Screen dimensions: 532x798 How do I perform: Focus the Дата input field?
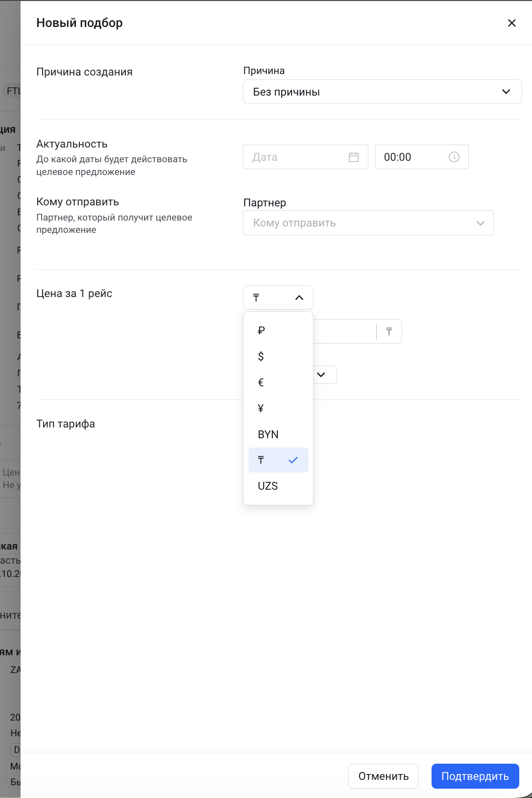296,157
